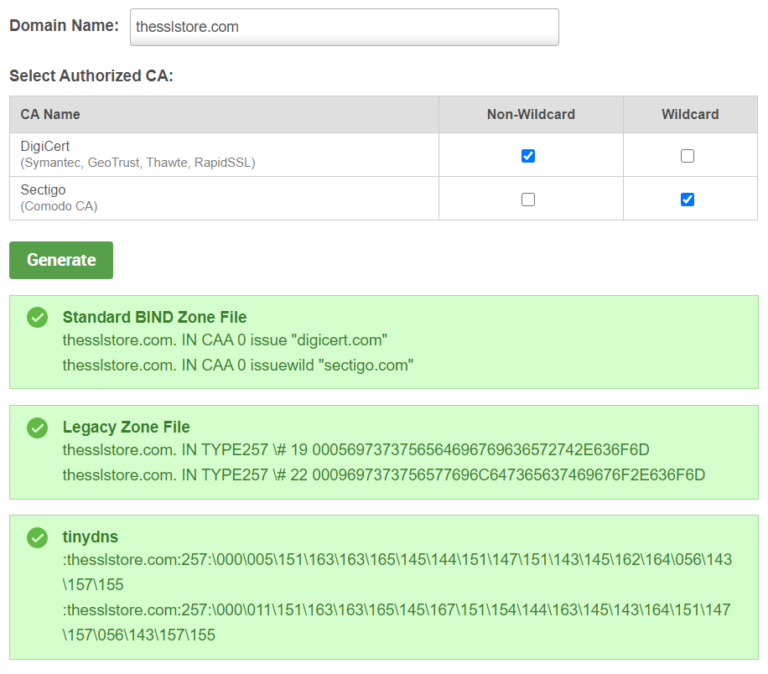Select the Non-Wildcard column header

pyautogui.click(x=530, y=114)
